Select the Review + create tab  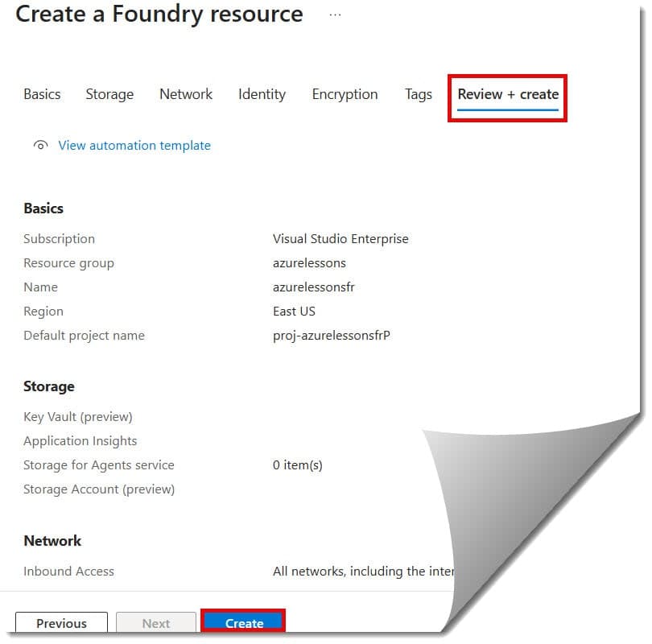pyautogui.click(x=507, y=94)
